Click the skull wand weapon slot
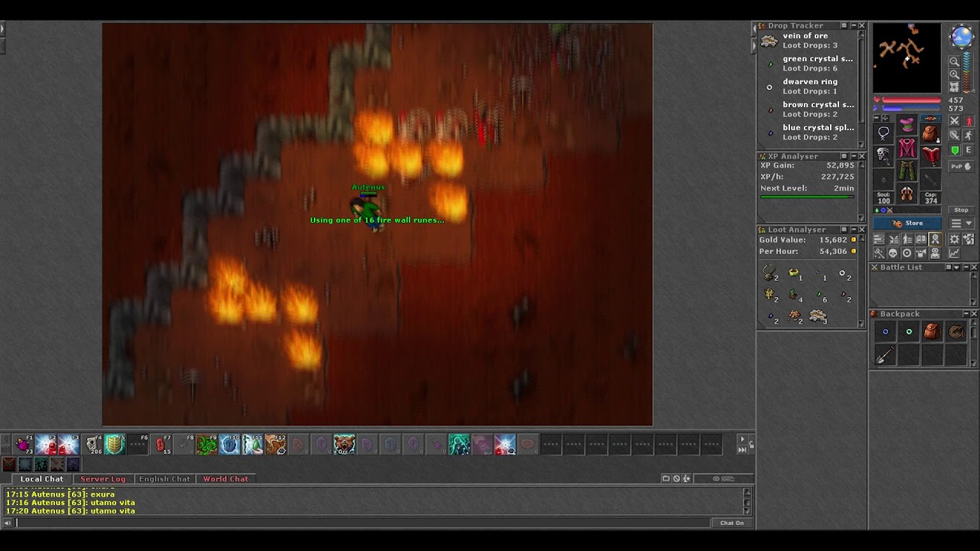The width and height of the screenshot is (980, 551). coord(884,156)
